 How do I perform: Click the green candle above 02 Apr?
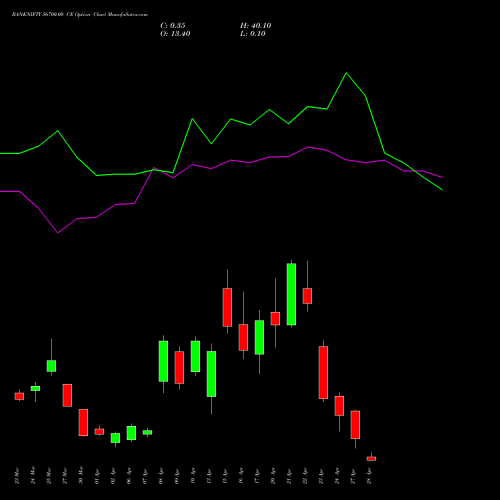click(115, 438)
